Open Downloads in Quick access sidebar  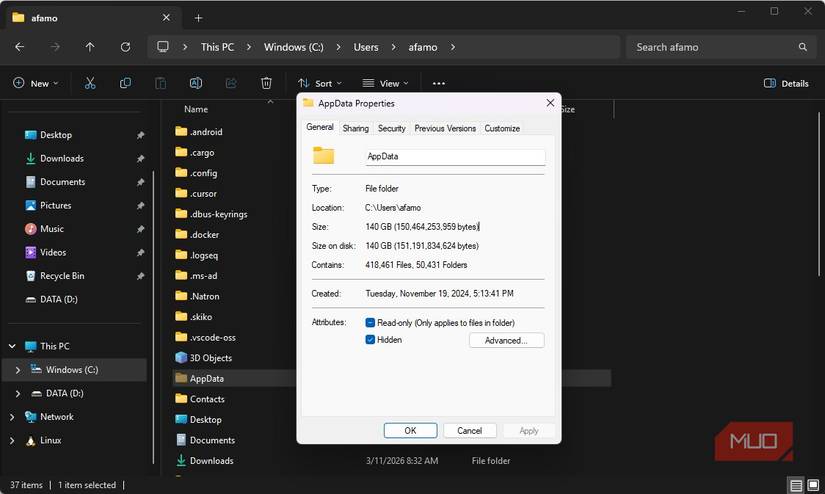click(x=62, y=158)
